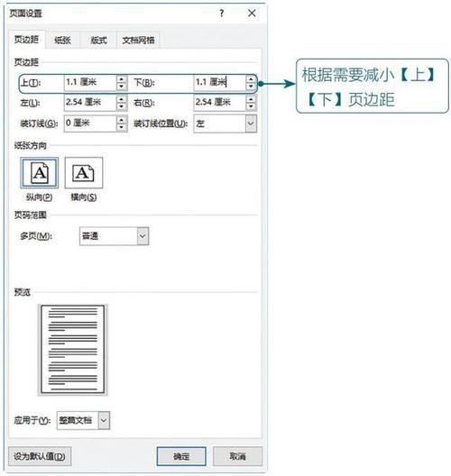Click the 左(L) margin input field

point(90,103)
